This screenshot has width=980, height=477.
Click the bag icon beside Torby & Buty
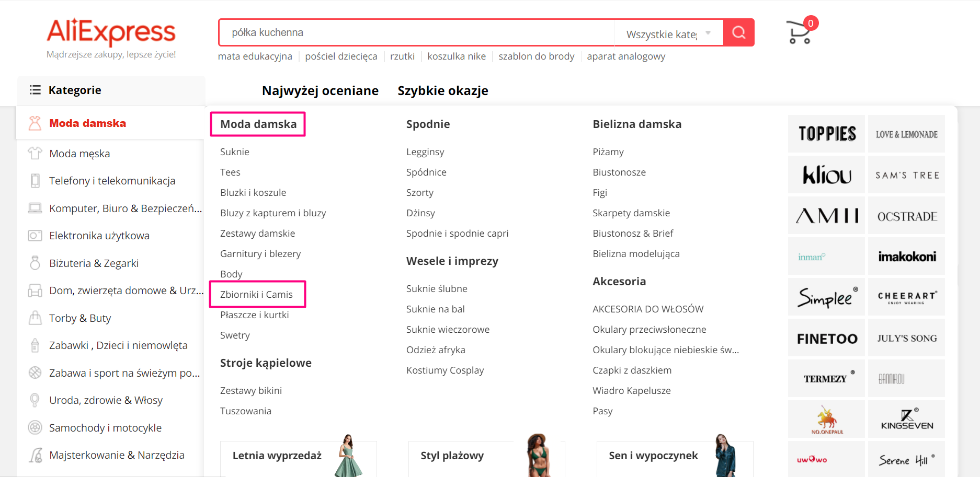[35, 318]
